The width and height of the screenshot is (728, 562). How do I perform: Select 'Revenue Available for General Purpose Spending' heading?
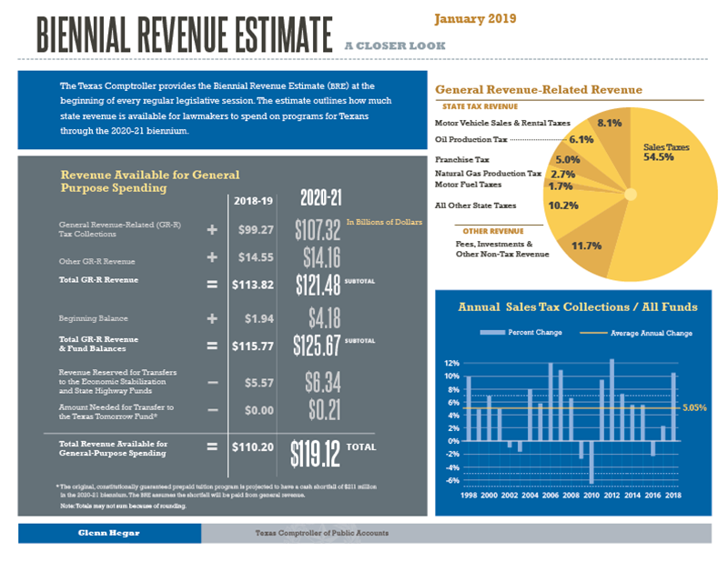click(150, 182)
